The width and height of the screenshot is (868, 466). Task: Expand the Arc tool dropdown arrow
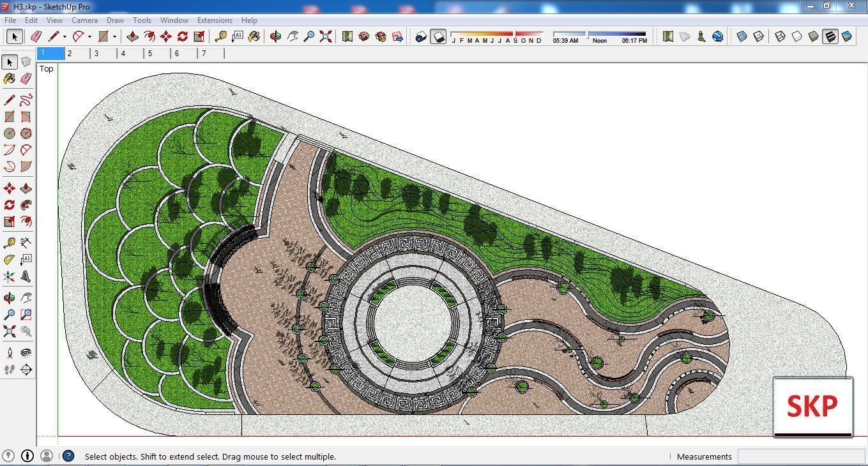point(89,36)
